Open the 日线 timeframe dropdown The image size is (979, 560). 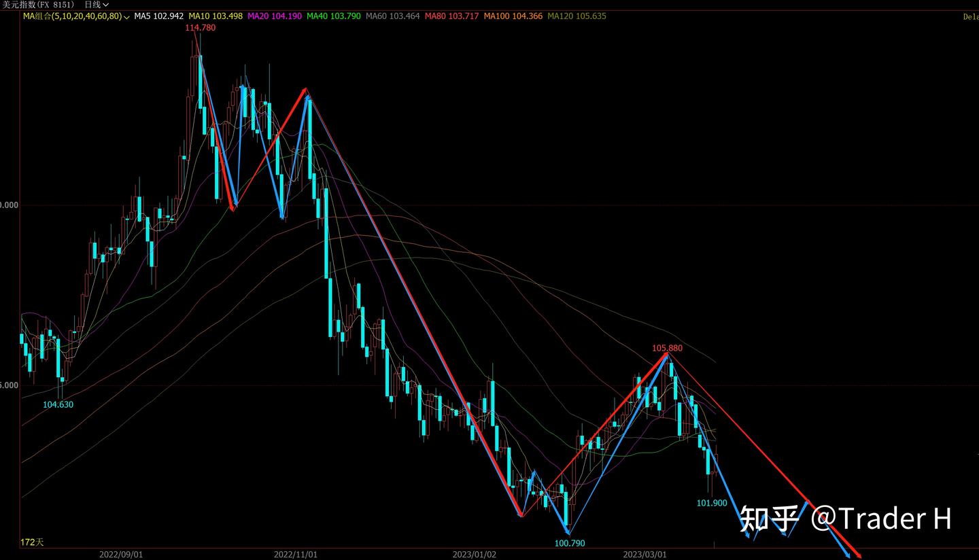[96, 5]
